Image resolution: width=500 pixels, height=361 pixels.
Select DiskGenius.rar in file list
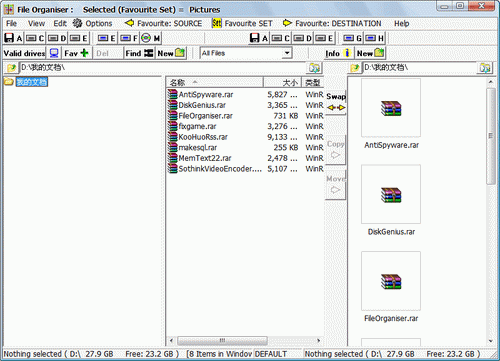tap(202, 105)
